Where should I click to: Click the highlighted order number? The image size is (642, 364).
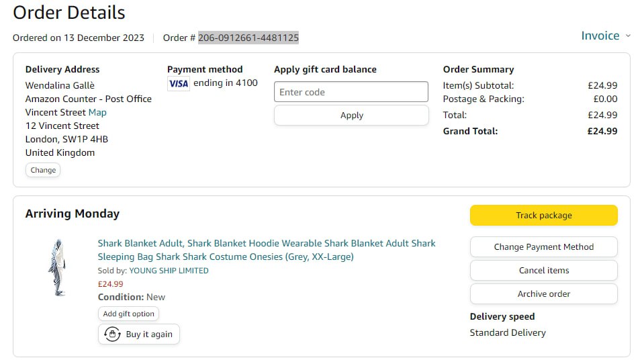[x=248, y=38]
